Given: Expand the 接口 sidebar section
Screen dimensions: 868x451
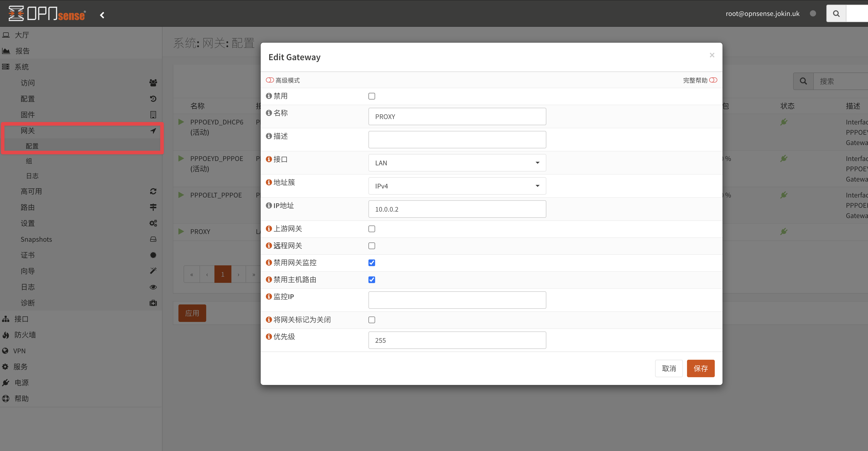Looking at the screenshot, I should coord(81,319).
